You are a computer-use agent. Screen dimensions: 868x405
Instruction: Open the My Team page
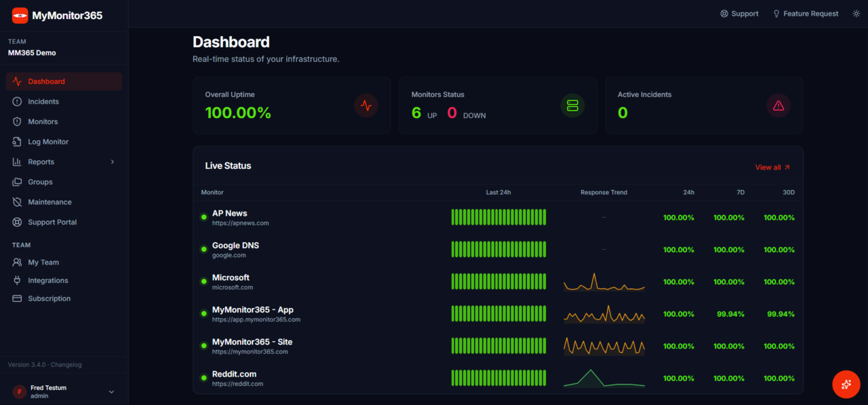click(x=64, y=263)
